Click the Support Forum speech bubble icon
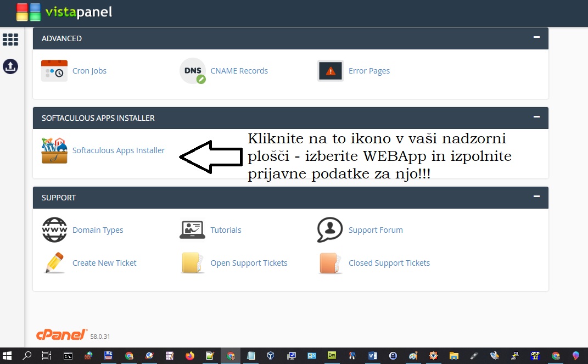 (x=330, y=230)
